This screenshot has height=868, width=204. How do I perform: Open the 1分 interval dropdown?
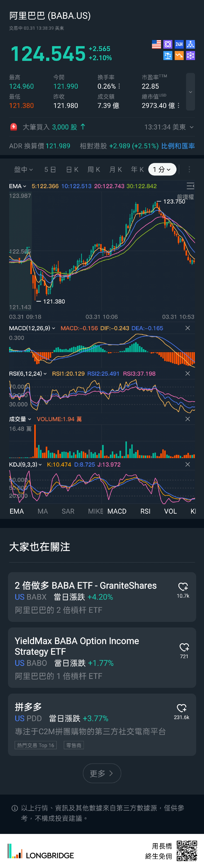162,170
